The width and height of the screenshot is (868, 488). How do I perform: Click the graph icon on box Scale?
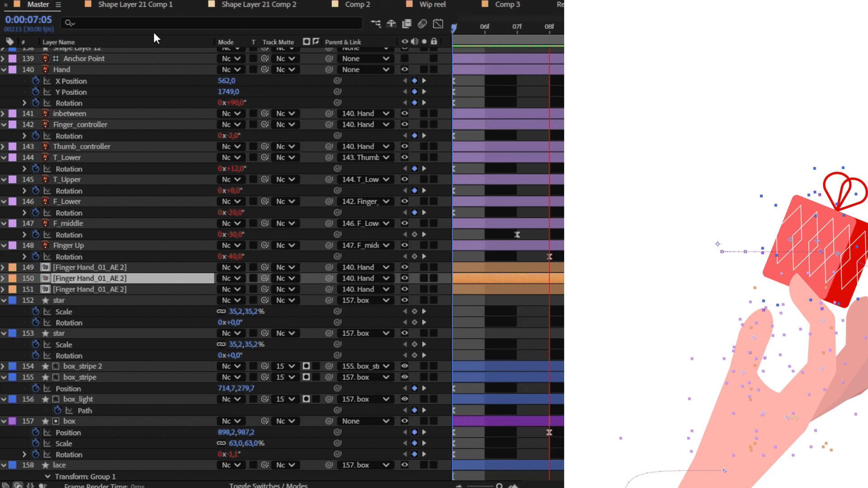point(47,443)
